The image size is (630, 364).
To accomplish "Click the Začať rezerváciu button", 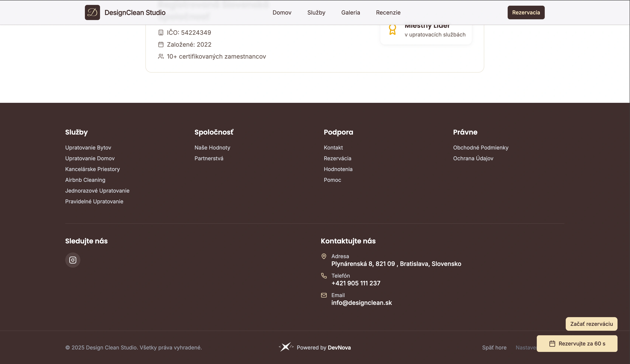I will coord(591,324).
